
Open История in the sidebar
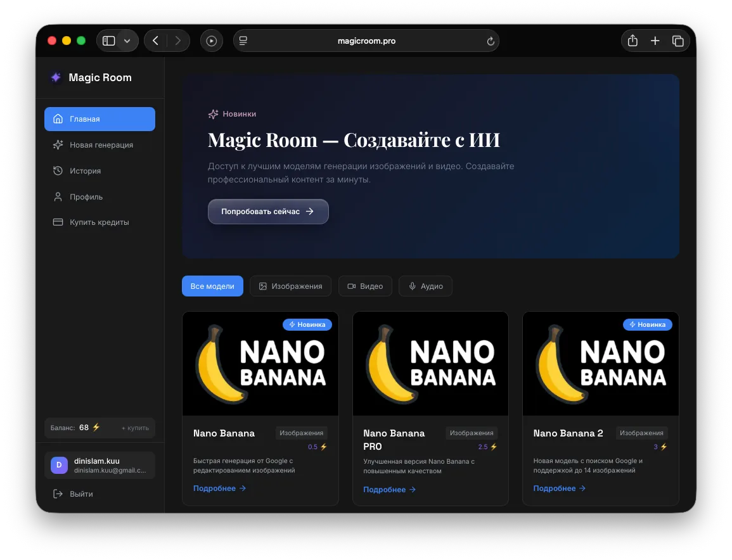[x=100, y=171]
